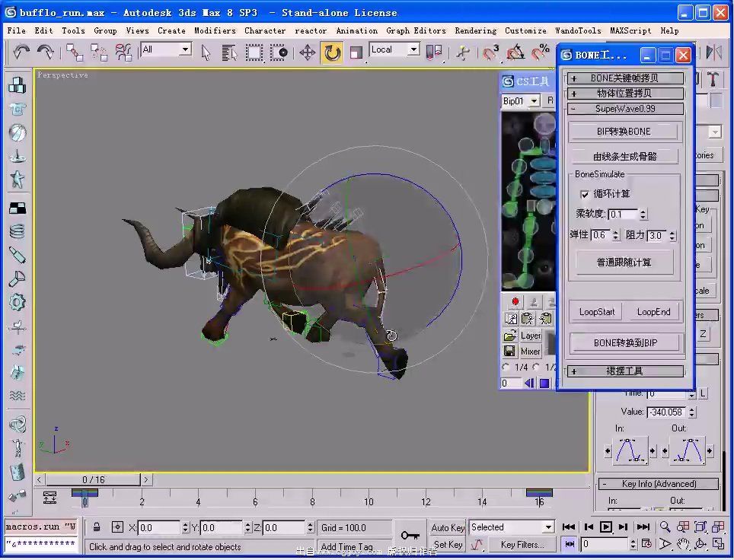Uncheck the 循环计算 checkbox

click(x=585, y=194)
